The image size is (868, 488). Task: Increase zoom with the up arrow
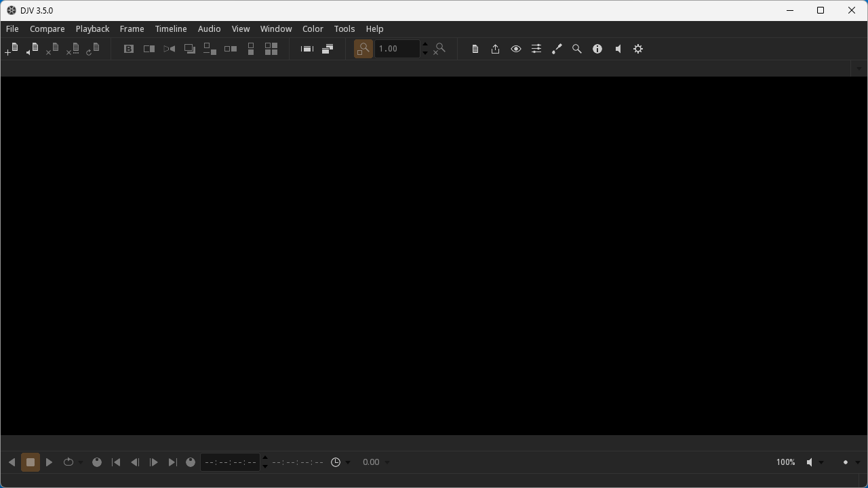click(x=425, y=45)
